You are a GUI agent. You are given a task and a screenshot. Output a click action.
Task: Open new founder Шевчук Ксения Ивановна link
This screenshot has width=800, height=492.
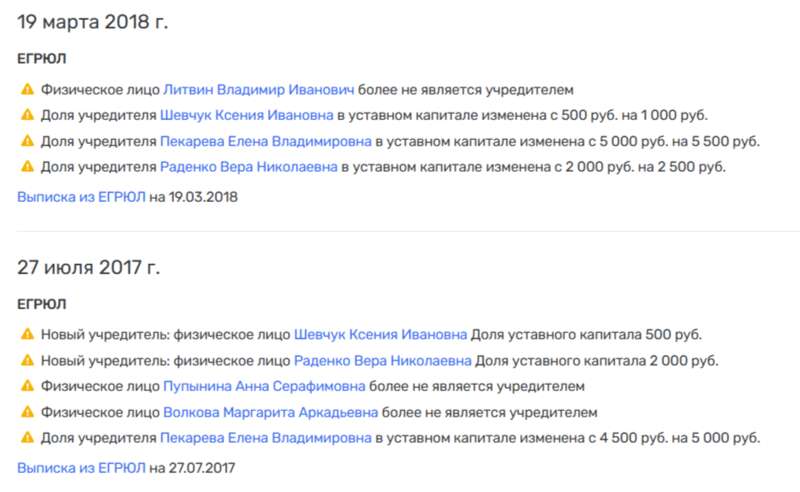click(380, 333)
